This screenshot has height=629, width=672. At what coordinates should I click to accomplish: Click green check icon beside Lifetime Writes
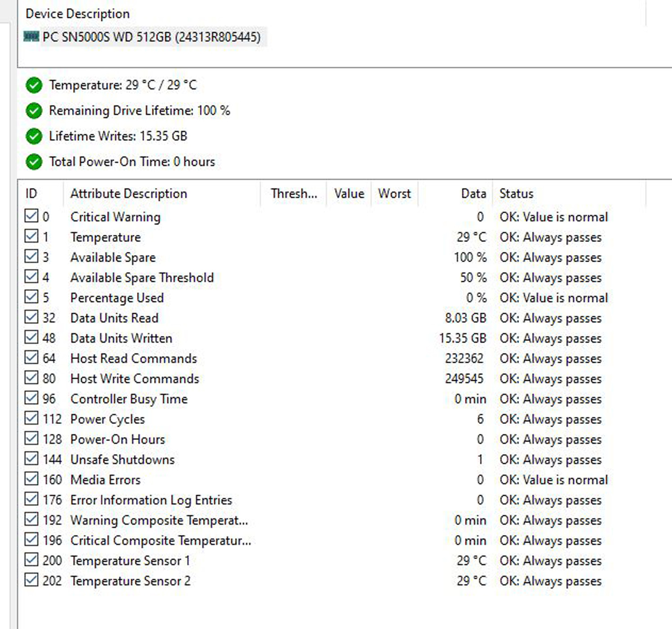click(x=34, y=136)
